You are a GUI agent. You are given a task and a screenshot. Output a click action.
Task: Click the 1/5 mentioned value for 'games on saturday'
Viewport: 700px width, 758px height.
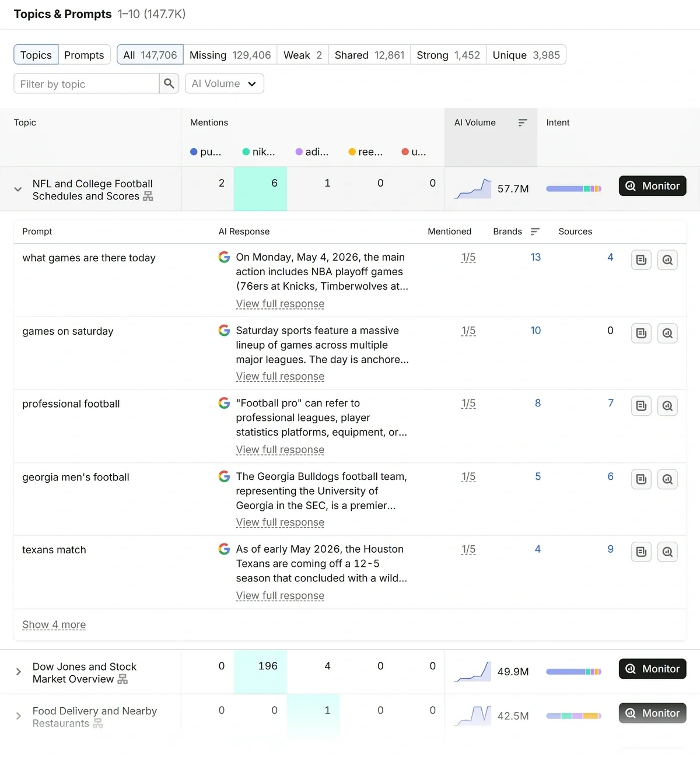coord(468,331)
